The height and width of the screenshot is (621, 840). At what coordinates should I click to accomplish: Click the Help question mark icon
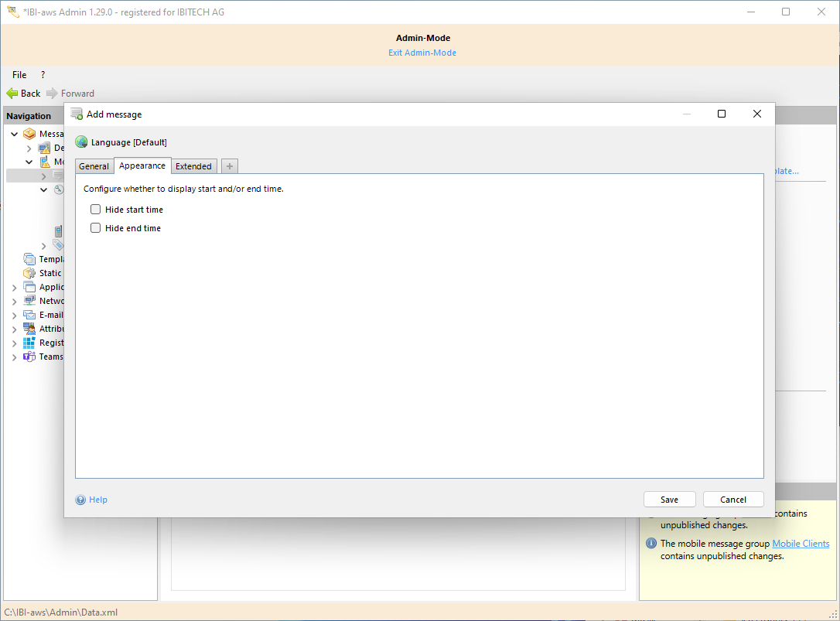pyautogui.click(x=80, y=500)
